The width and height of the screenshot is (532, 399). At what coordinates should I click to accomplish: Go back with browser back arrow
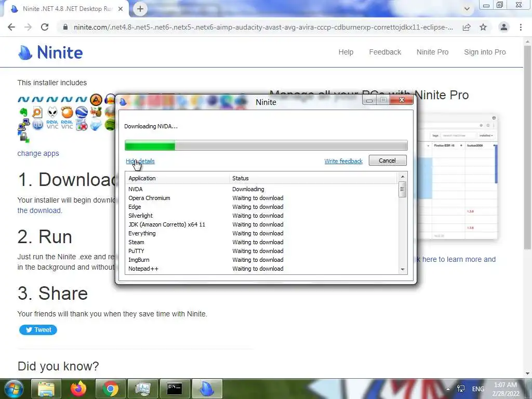click(x=11, y=27)
